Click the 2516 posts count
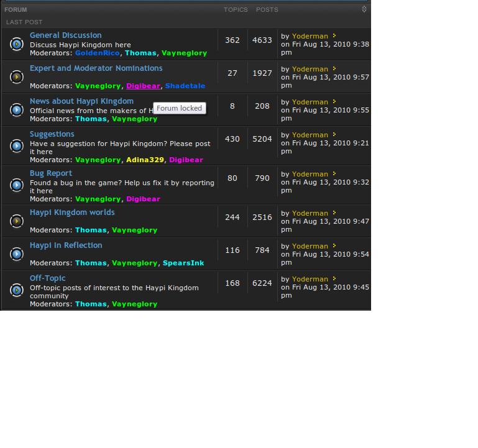The image size is (478, 448). (x=262, y=217)
